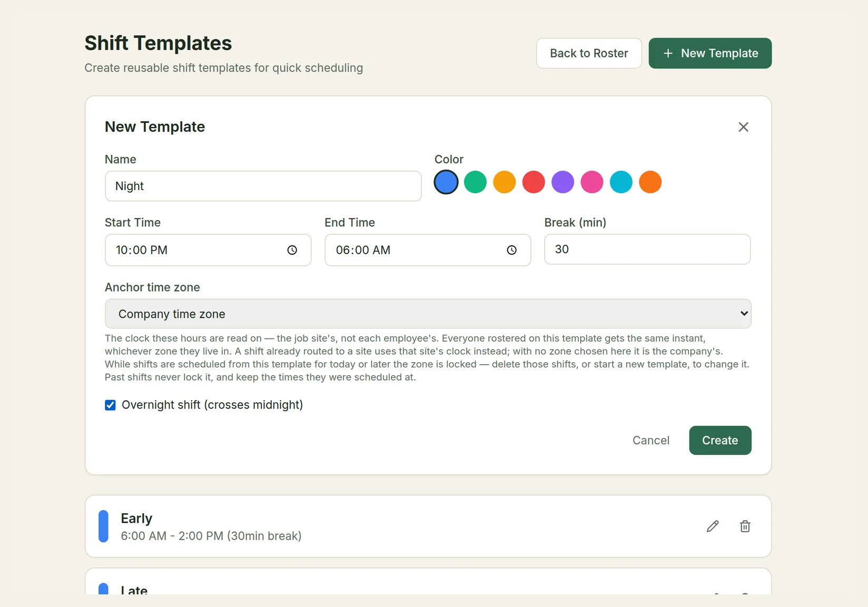Select the blue color swatch

click(x=446, y=182)
